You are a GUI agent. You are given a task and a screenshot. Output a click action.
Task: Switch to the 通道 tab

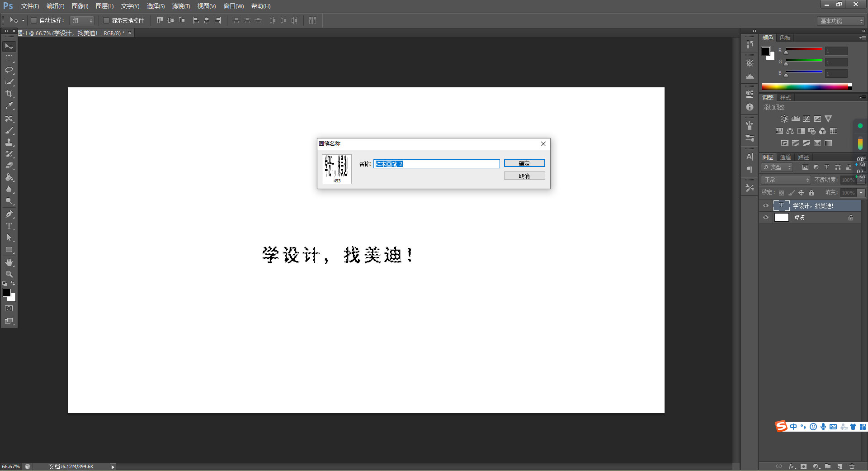785,157
